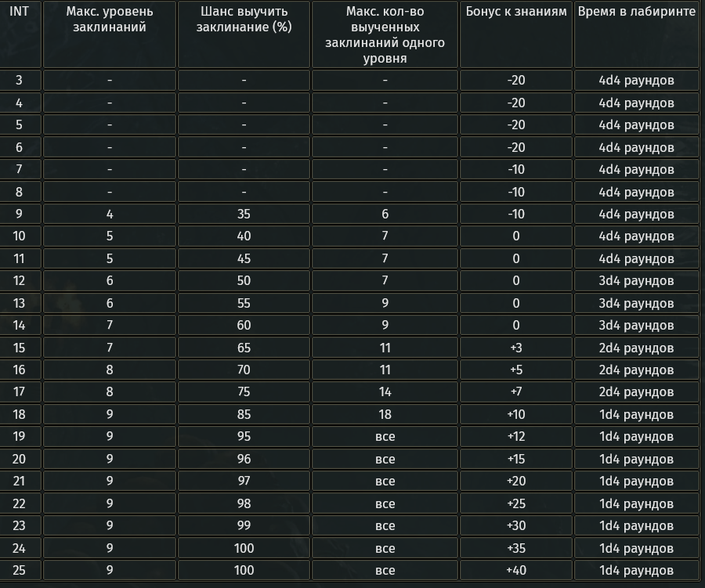
Task: Click learn chance cell '60'
Action: coord(244,325)
